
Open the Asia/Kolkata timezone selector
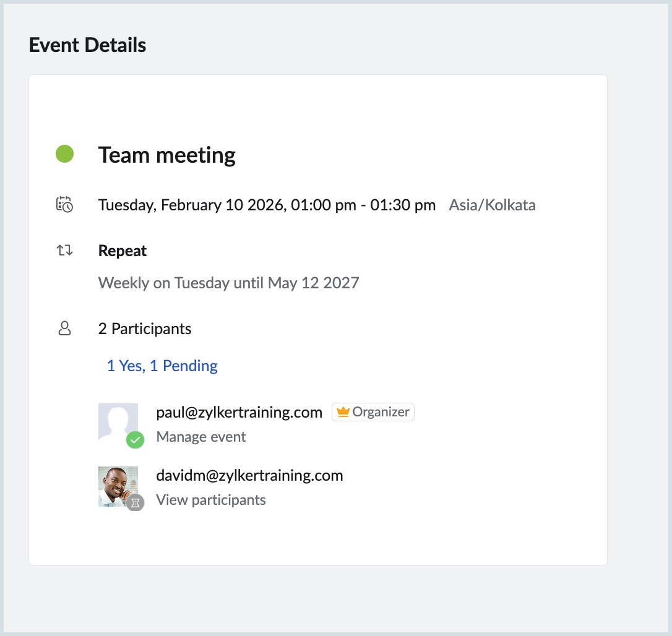[x=492, y=204]
